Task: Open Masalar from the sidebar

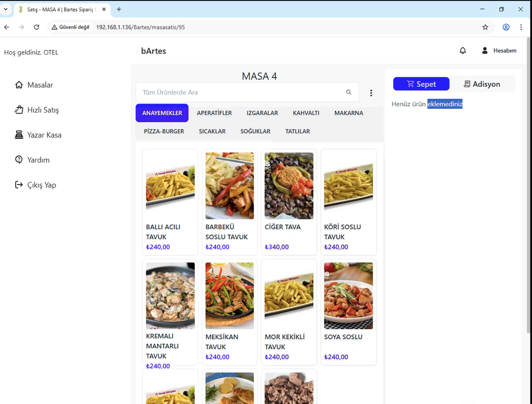Action: click(40, 85)
